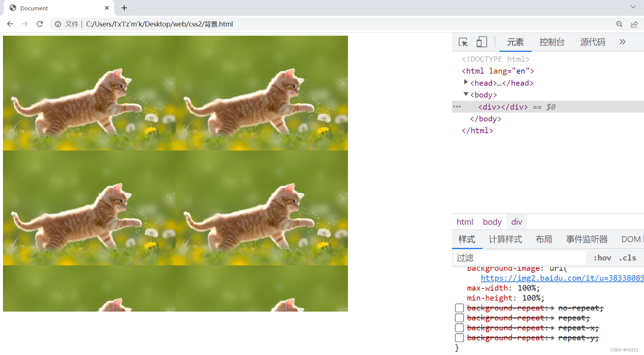Click the tiled kitten background image
This screenshot has height=355, width=644.
175,174
